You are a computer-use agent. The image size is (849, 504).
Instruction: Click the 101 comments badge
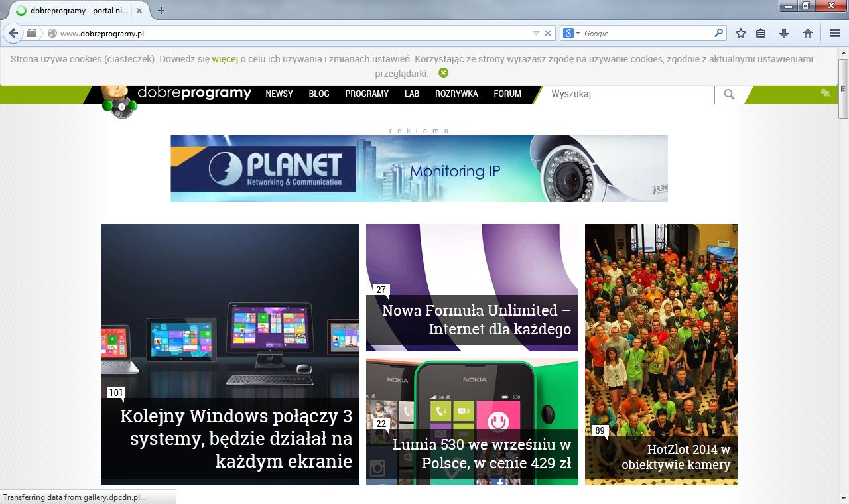[x=116, y=393]
